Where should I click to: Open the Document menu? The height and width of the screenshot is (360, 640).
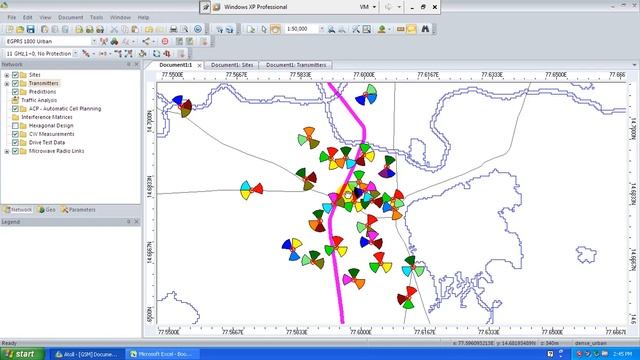(x=71, y=18)
